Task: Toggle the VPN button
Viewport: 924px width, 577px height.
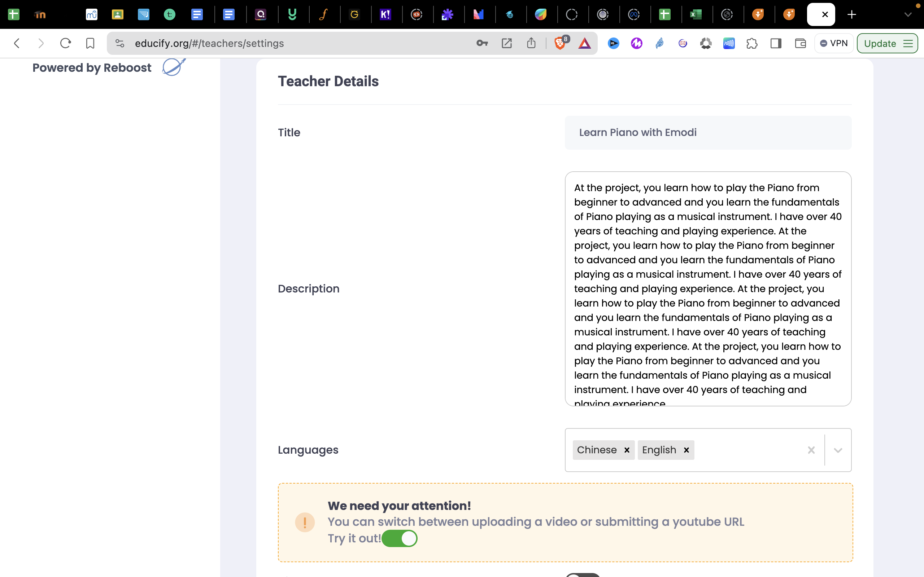Action: (834, 44)
